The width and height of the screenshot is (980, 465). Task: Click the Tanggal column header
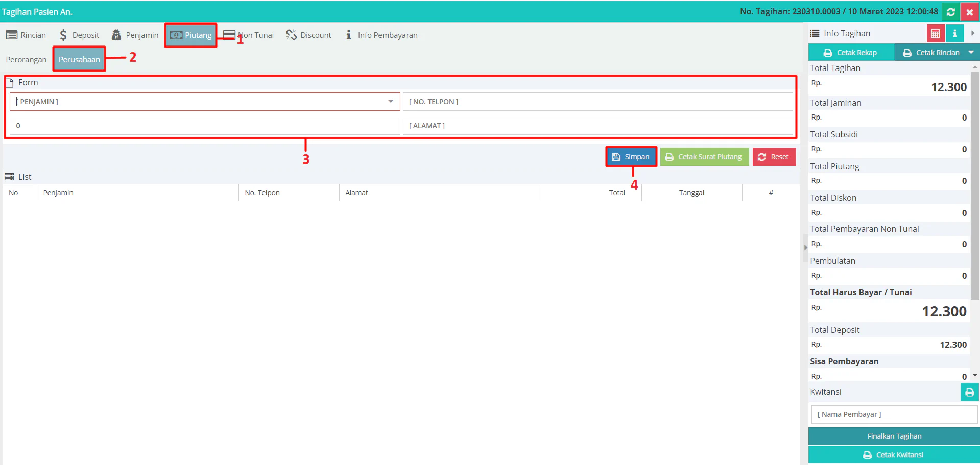click(691, 193)
